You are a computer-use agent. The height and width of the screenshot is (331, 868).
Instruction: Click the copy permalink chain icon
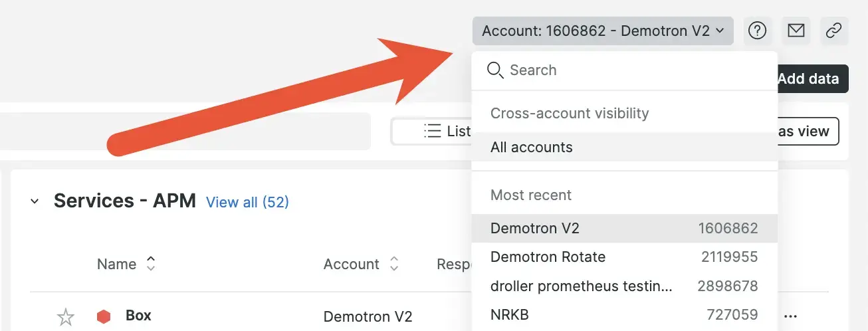pyautogui.click(x=833, y=31)
